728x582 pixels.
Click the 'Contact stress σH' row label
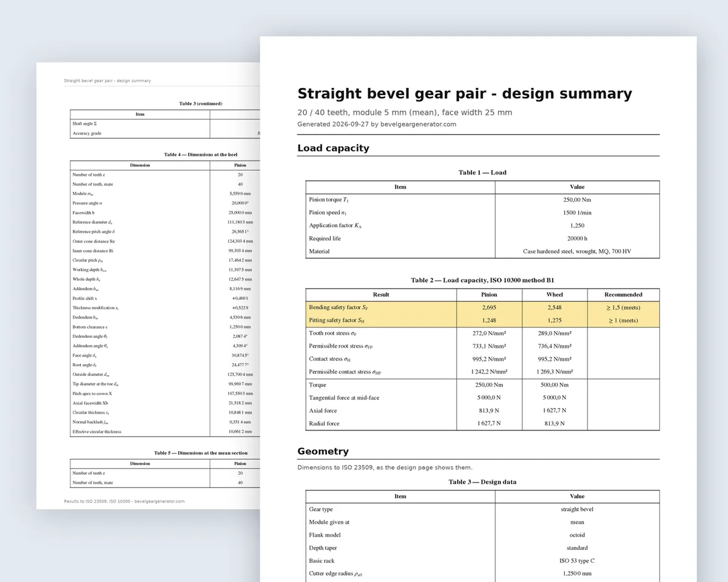tap(330, 360)
